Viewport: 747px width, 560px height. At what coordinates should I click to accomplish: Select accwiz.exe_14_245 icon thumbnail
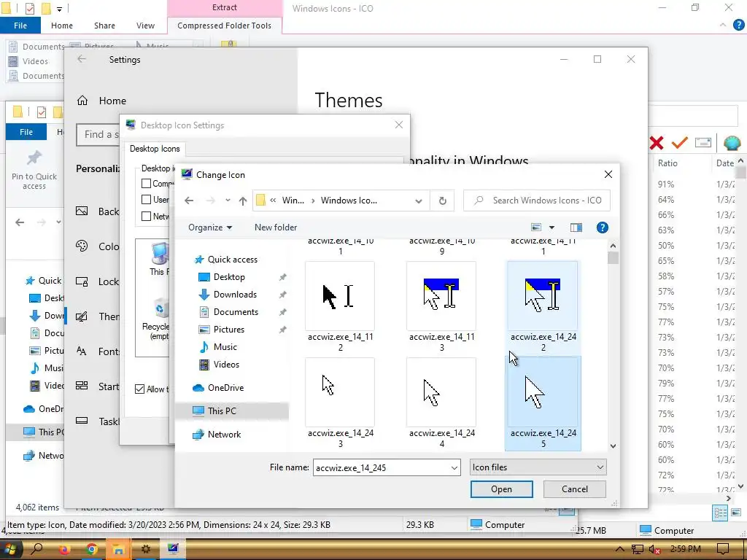(543, 392)
